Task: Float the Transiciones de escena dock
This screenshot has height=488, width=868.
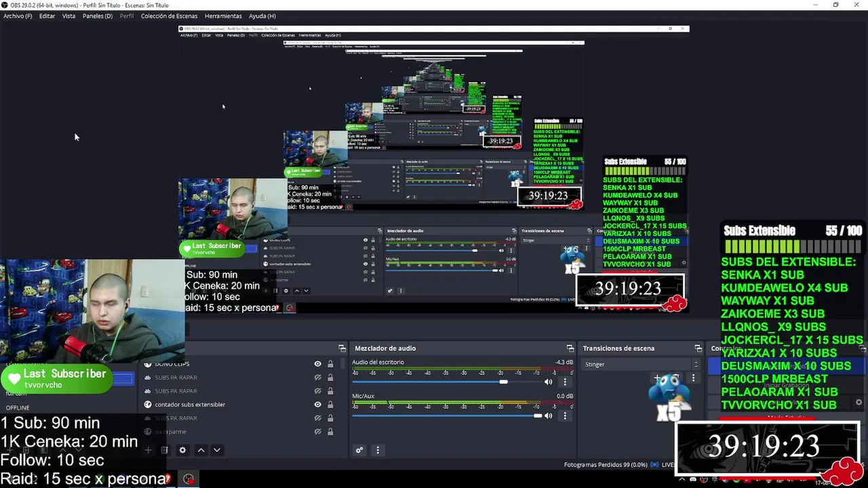Action: (x=698, y=348)
